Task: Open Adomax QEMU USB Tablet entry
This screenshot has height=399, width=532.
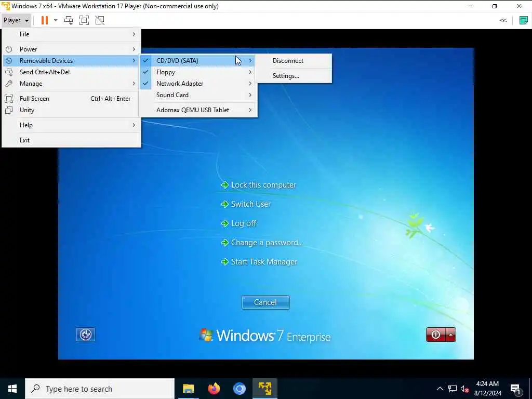Action: point(198,110)
